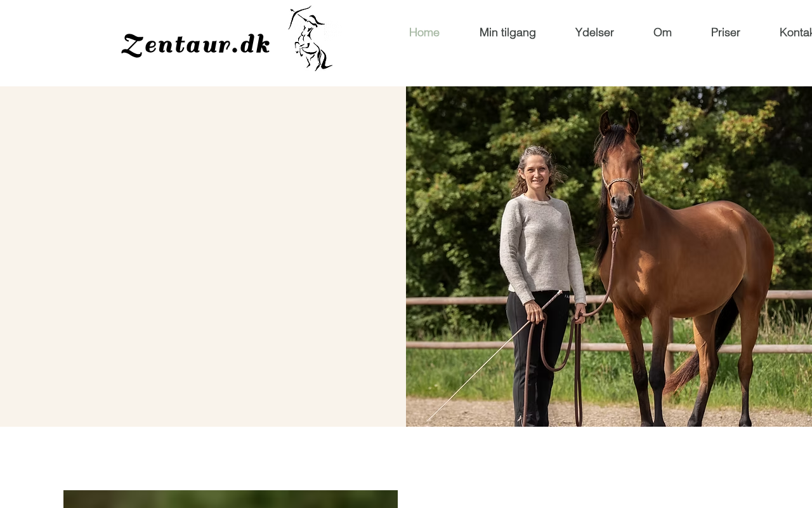Open the Priser page link
This screenshot has height=508, width=812.
(x=725, y=32)
